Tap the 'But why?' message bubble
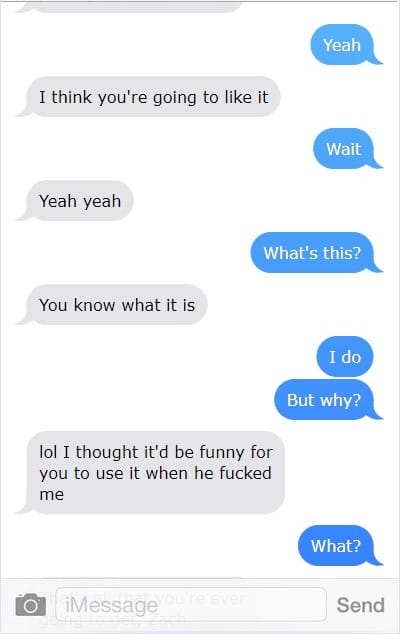 point(324,400)
